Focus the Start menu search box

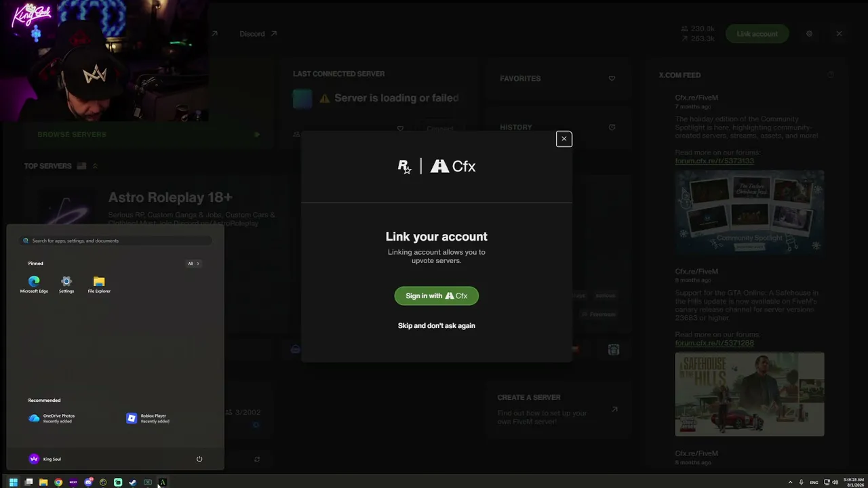click(x=116, y=241)
